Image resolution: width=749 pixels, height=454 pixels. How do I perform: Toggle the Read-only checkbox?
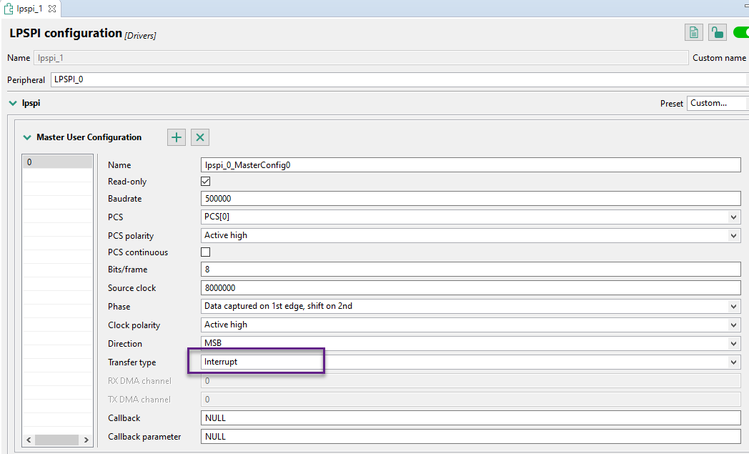[x=206, y=181]
